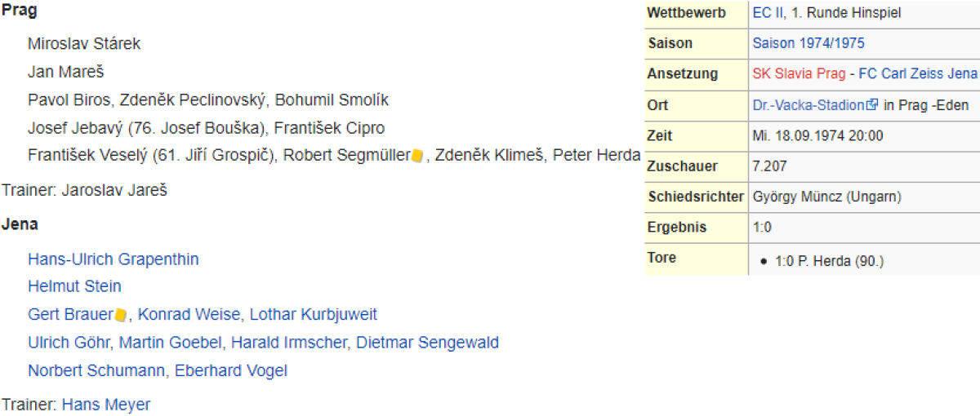Open Hans-Ulrich Grapenthin's player page
980x416 pixels.
click(113, 259)
